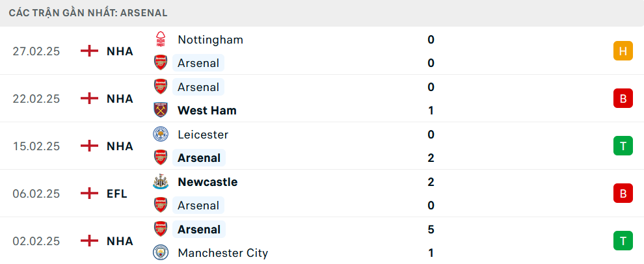The height and width of the screenshot is (264, 644).
Task: Click England flag in the 22.02.25 row
Action: pos(89,99)
